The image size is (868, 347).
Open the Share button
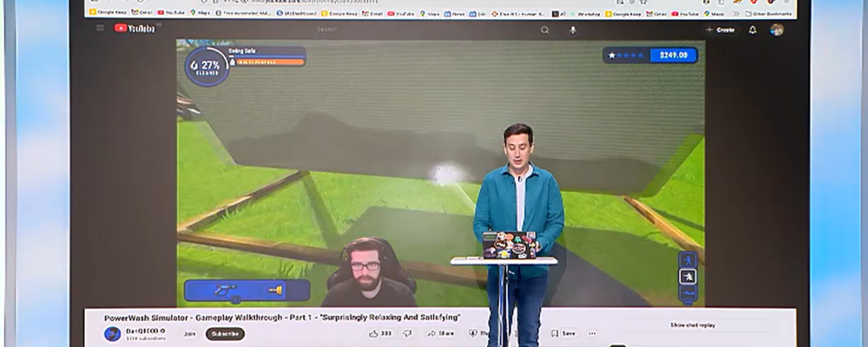(x=441, y=333)
